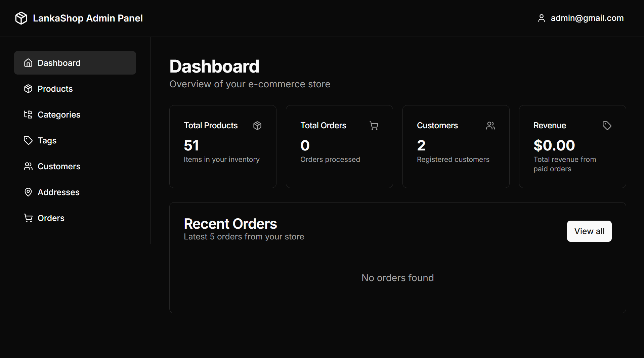Select the Addresses menu item

click(x=58, y=192)
